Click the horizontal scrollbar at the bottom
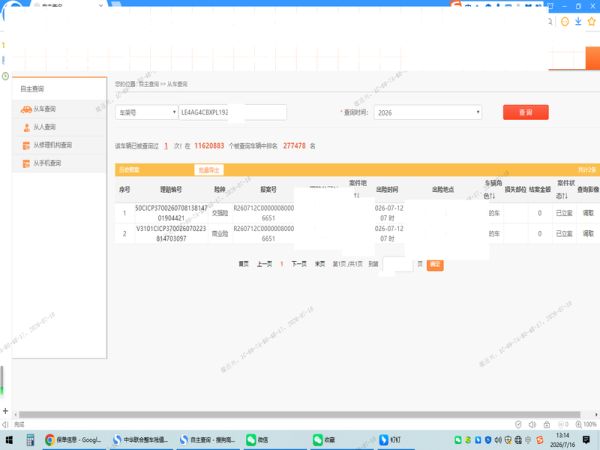The height and width of the screenshot is (450, 600). (x=300, y=414)
